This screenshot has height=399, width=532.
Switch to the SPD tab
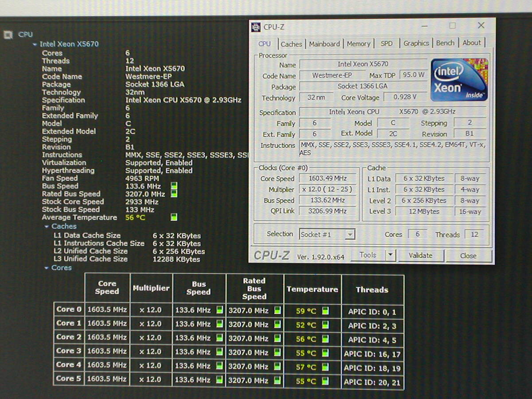[387, 43]
